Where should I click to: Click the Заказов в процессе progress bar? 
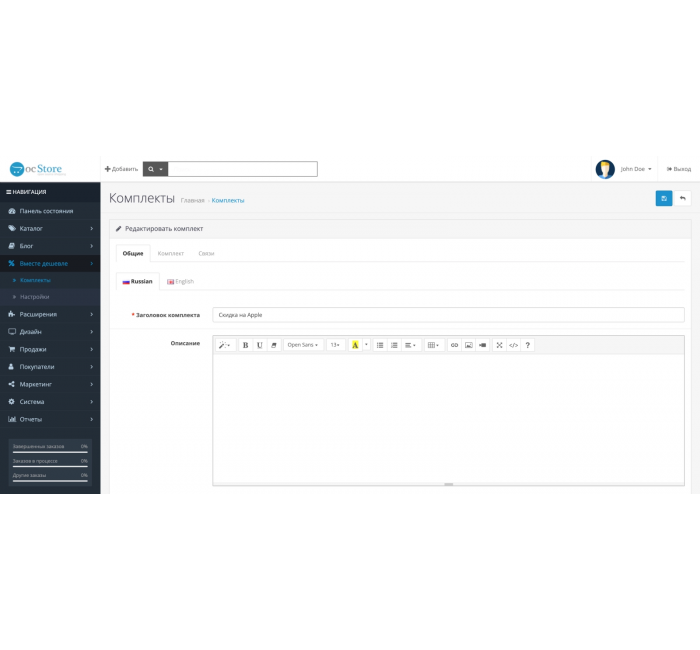point(50,467)
